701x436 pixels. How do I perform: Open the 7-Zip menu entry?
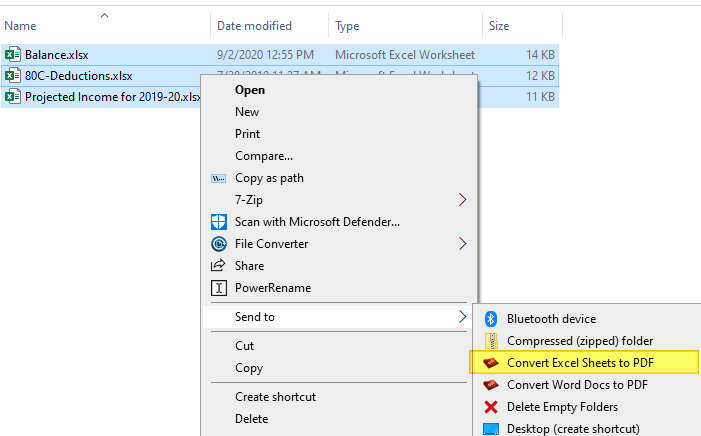[x=249, y=200]
